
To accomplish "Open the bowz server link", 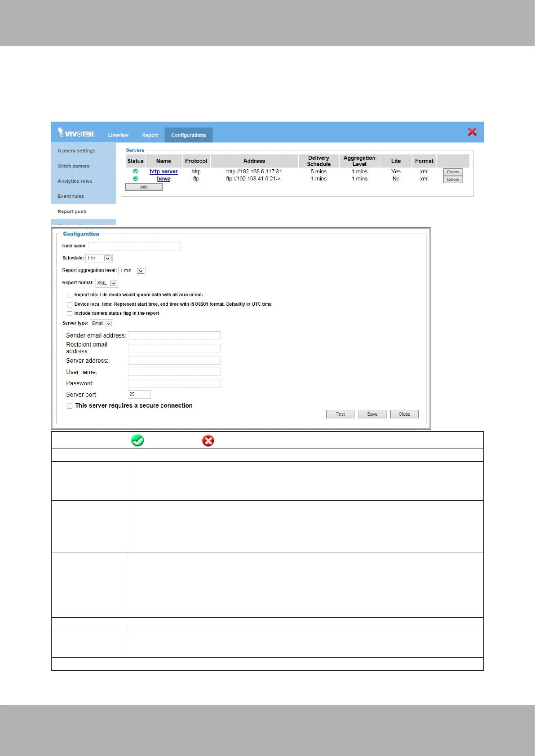I will click(164, 179).
